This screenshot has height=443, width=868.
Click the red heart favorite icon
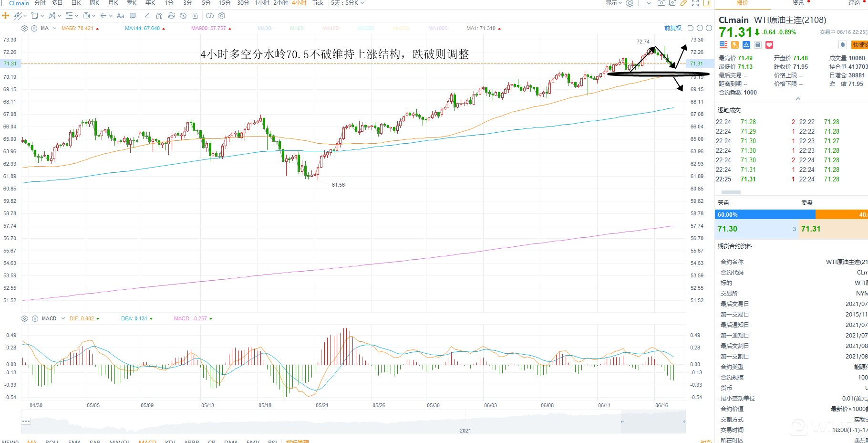[769, 45]
